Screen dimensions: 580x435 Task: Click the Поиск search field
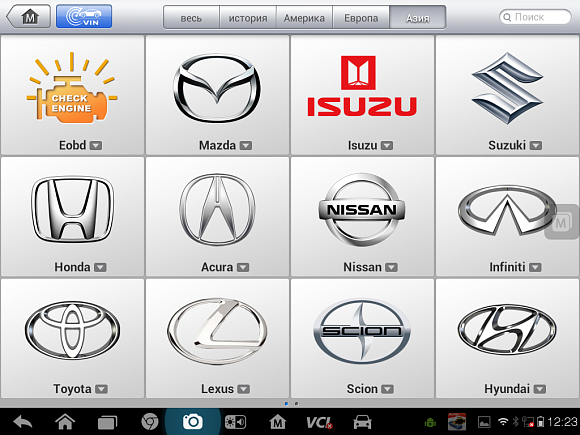(x=535, y=17)
